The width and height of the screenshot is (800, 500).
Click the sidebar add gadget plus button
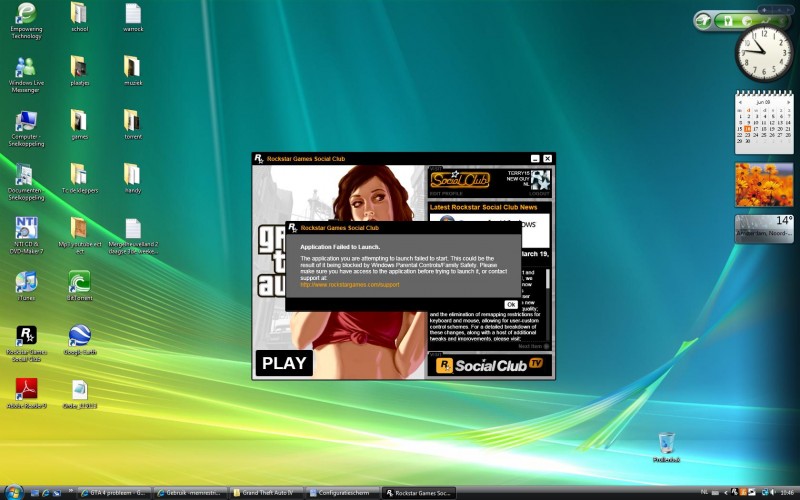(764, 10)
